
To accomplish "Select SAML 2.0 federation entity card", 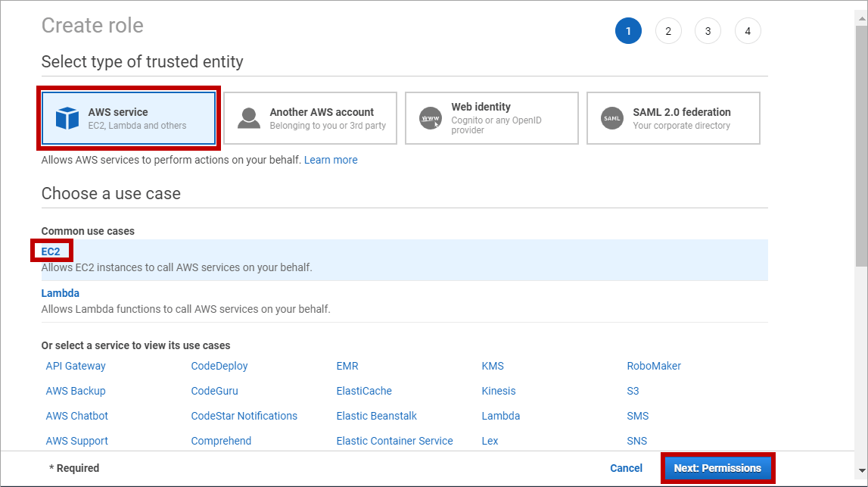I will tap(674, 118).
